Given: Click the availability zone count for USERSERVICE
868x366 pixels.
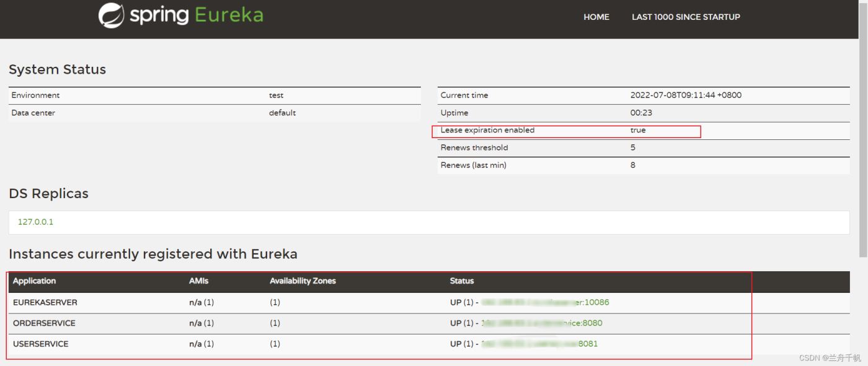Looking at the screenshot, I should [275, 344].
